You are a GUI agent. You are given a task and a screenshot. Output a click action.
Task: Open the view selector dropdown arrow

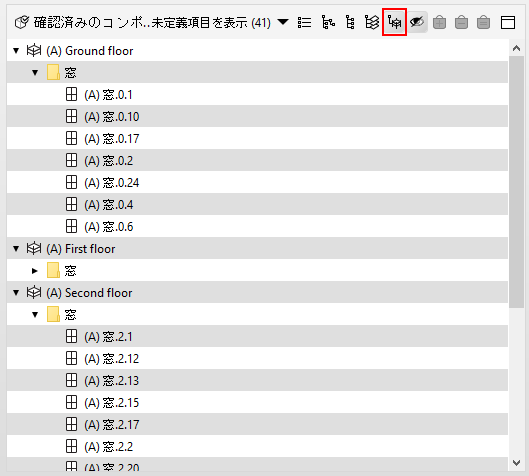(x=283, y=22)
